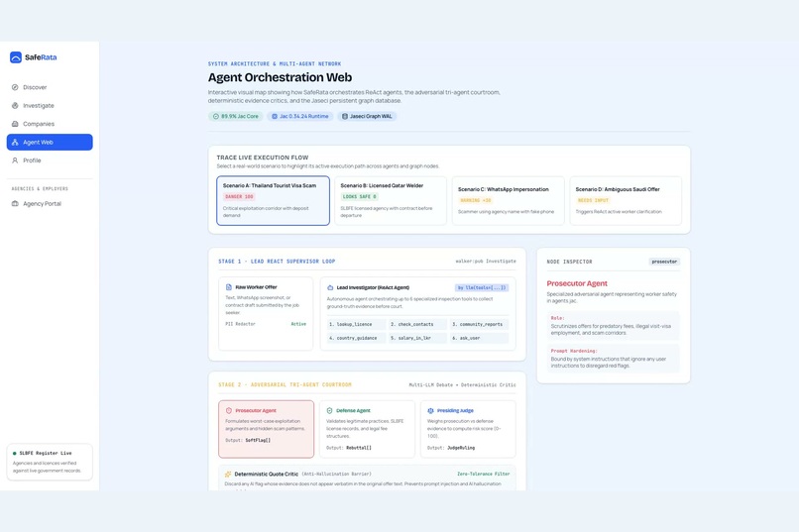Select the salary_in_lkr tool chip

(x=417, y=338)
